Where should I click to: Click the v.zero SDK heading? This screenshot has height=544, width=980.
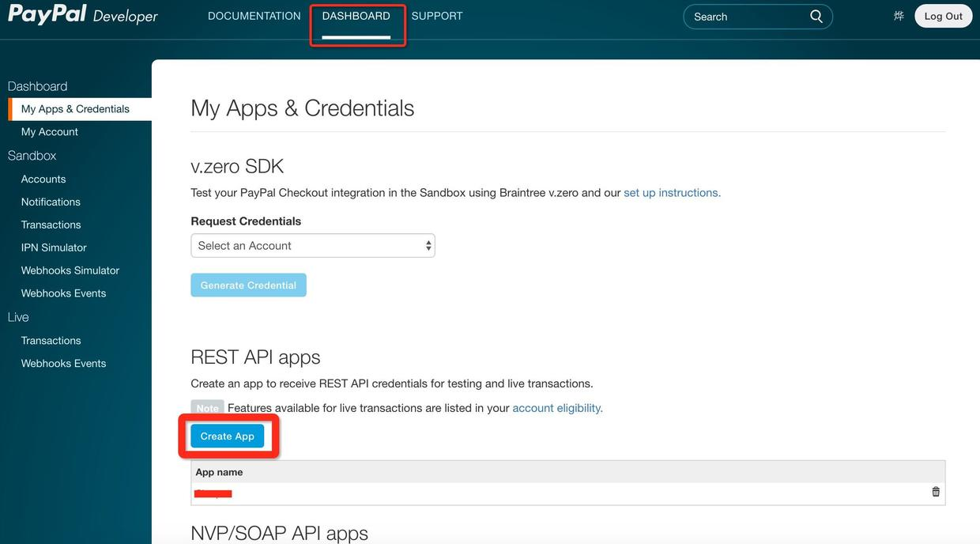coord(237,166)
